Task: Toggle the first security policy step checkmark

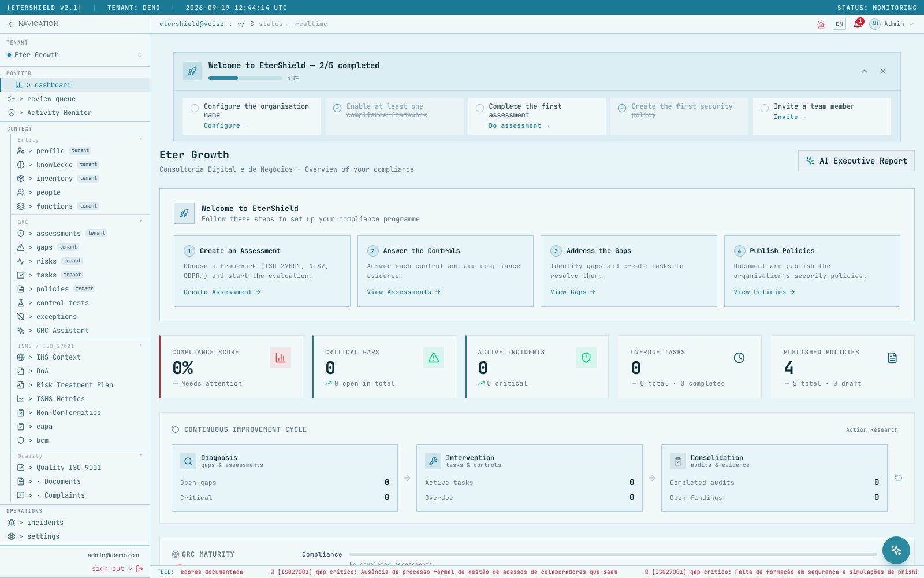Action: click(x=622, y=108)
